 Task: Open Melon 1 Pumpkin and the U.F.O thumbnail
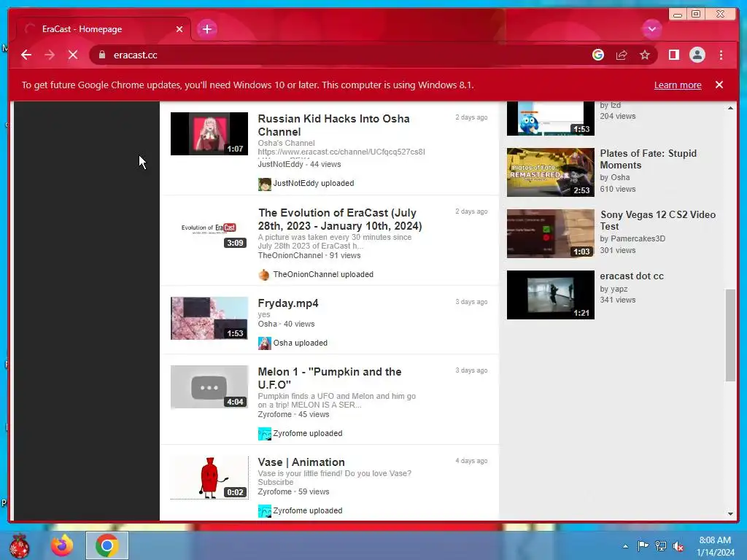point(209,386)
